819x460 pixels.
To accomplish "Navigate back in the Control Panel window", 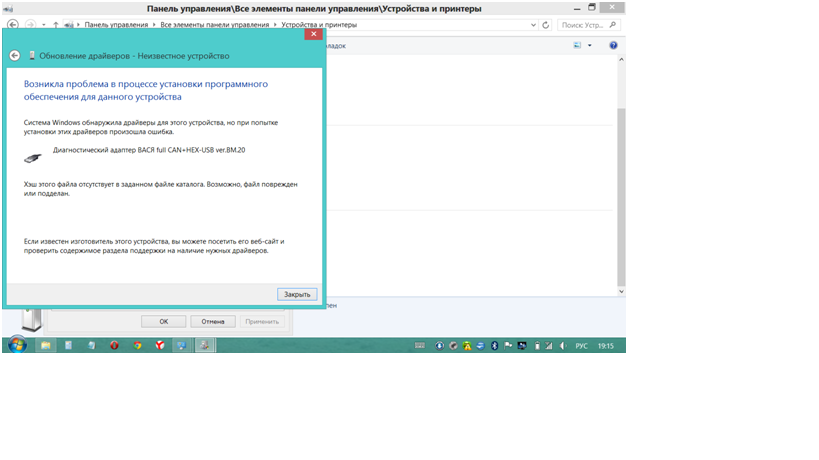I will point(13,25).
